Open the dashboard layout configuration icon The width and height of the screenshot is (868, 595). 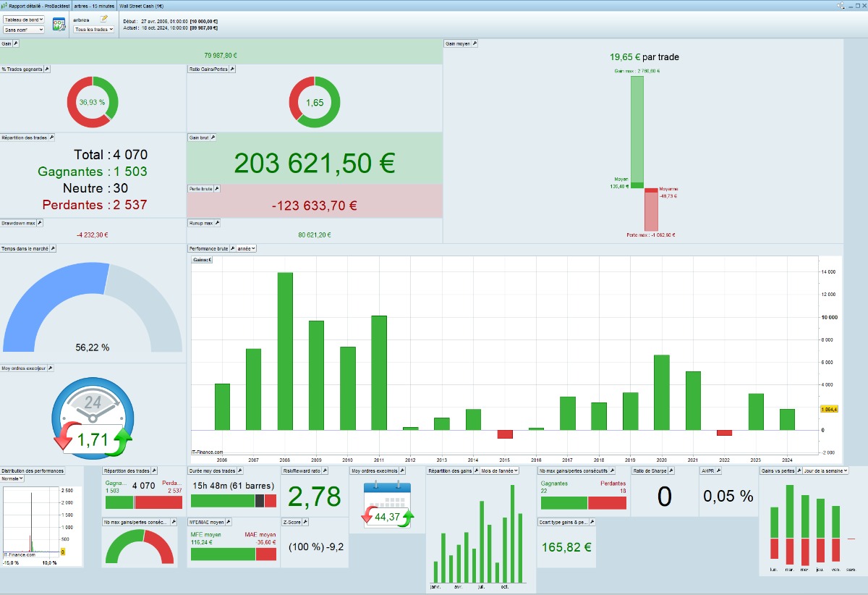click(x=59, y=24)
